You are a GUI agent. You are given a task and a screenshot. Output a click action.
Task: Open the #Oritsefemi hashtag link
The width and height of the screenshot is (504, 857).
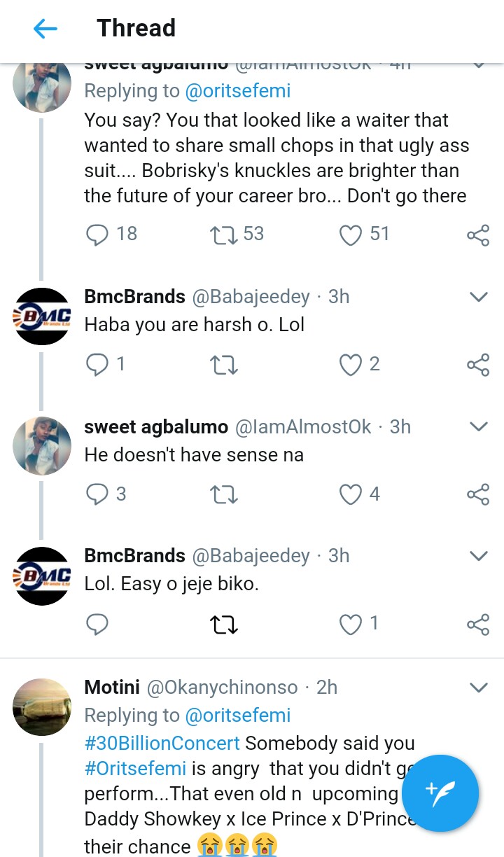point(135,768)
